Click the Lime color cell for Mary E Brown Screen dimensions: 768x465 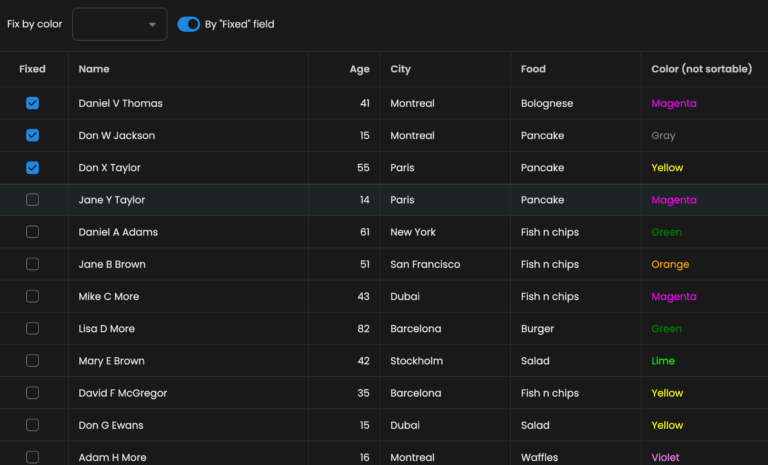click(663, 361)
